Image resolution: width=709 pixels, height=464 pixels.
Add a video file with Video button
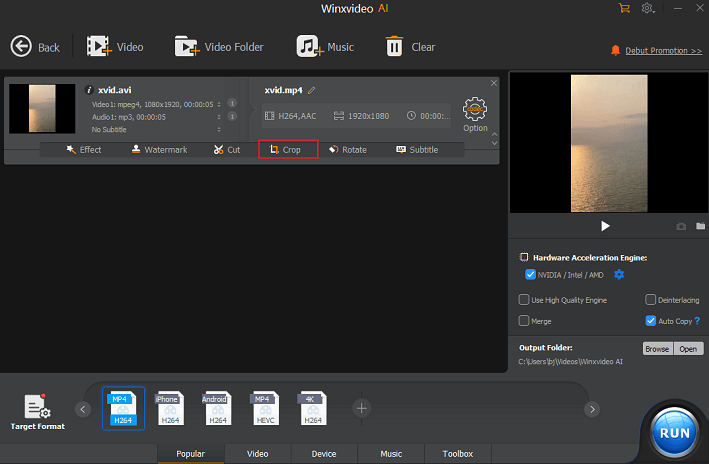[x=115, y=47]
